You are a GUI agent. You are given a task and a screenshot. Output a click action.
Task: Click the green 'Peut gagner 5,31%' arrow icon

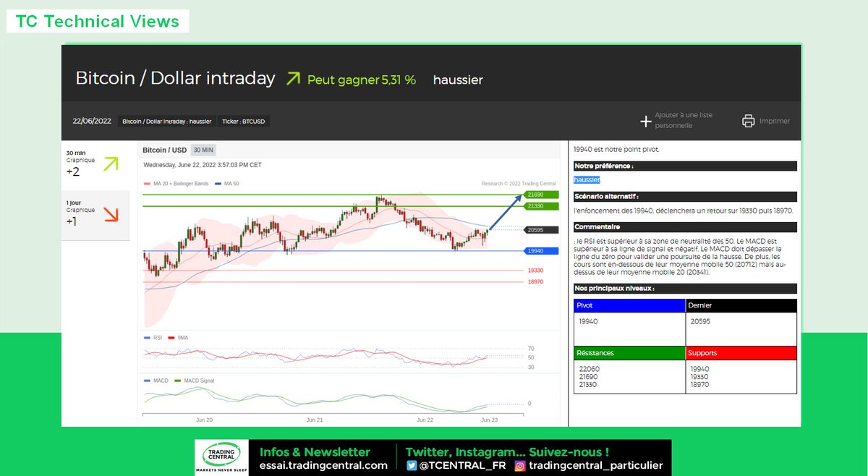click(292, 78)
